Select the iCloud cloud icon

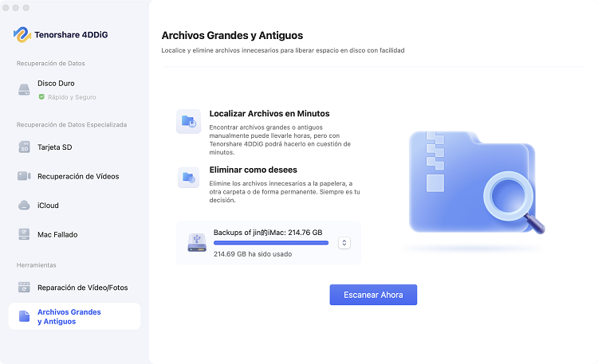pyautogui.click(x=24, y=205)
